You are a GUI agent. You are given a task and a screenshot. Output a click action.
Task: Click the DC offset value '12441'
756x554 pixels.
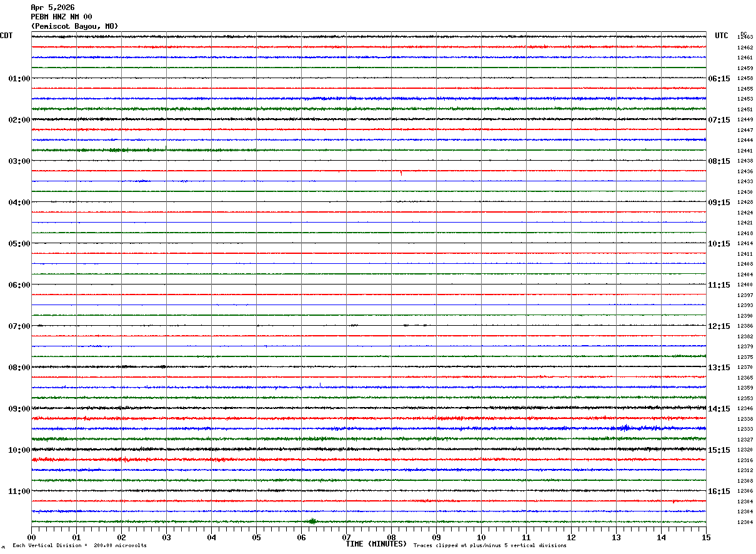coord(745,151)
